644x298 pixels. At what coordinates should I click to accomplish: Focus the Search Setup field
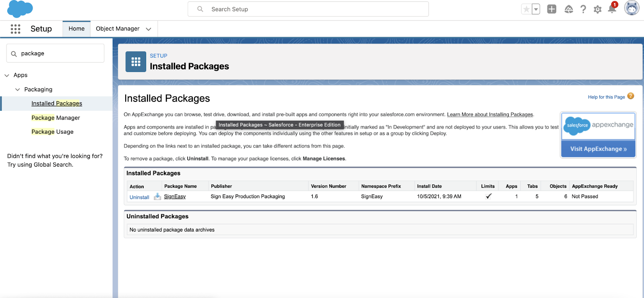(x=308, y=9)
